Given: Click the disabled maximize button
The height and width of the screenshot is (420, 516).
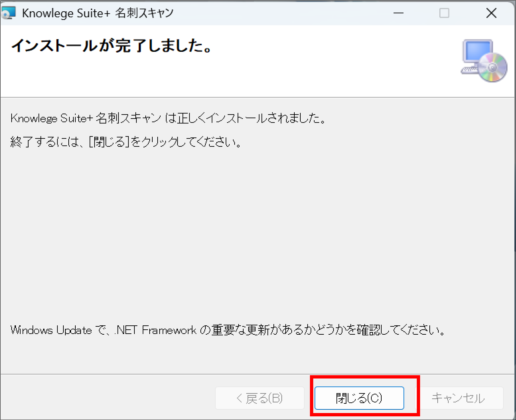Looking at the screenshot, I should (444, 13).
